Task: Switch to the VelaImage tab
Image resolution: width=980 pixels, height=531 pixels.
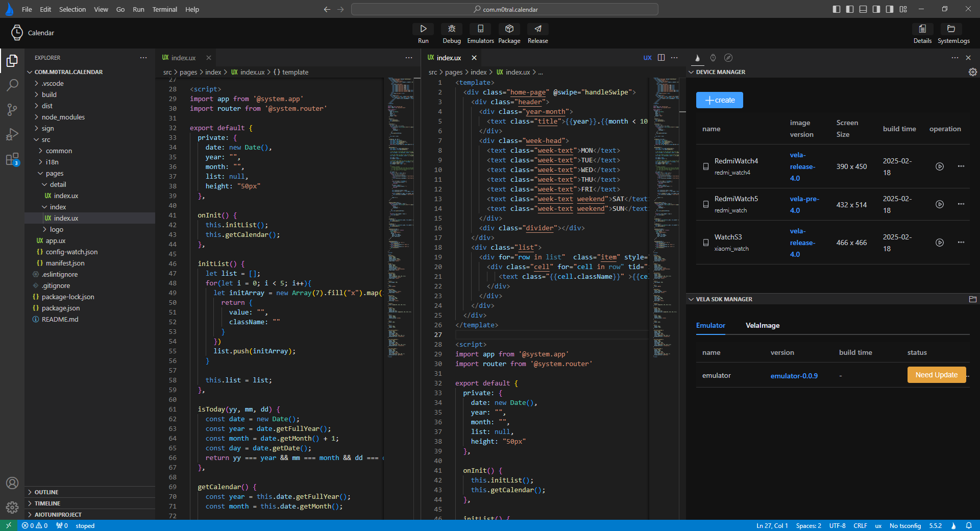Action: 762,325
